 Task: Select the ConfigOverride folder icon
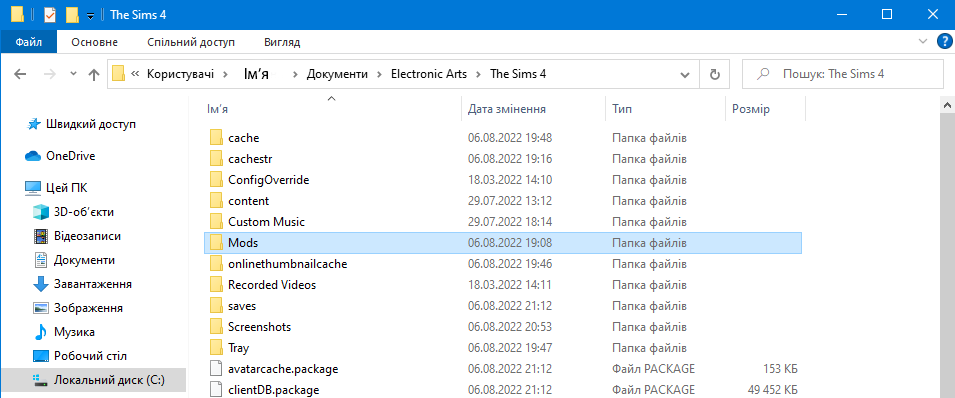coord(216,180)
